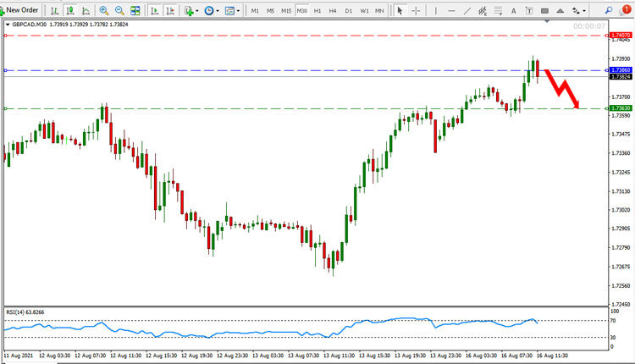Open the notifications bubble with badge 1

pyautogui.click(x=626, y=10)
